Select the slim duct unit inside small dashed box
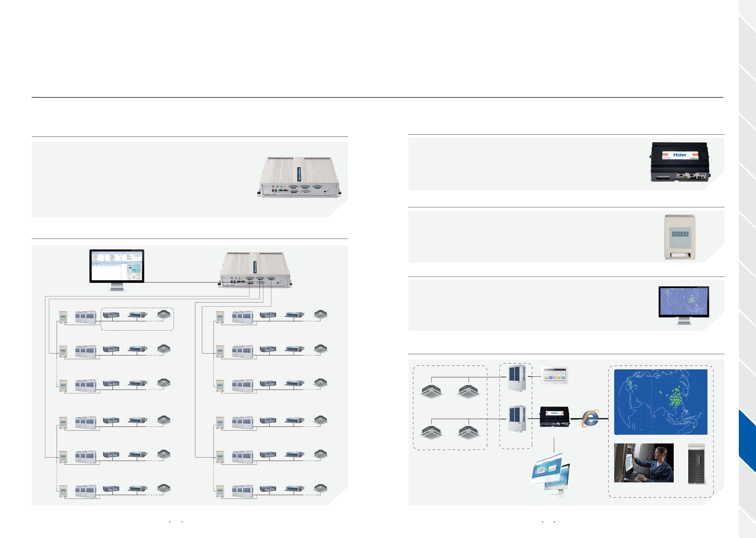 coord(138,314)
